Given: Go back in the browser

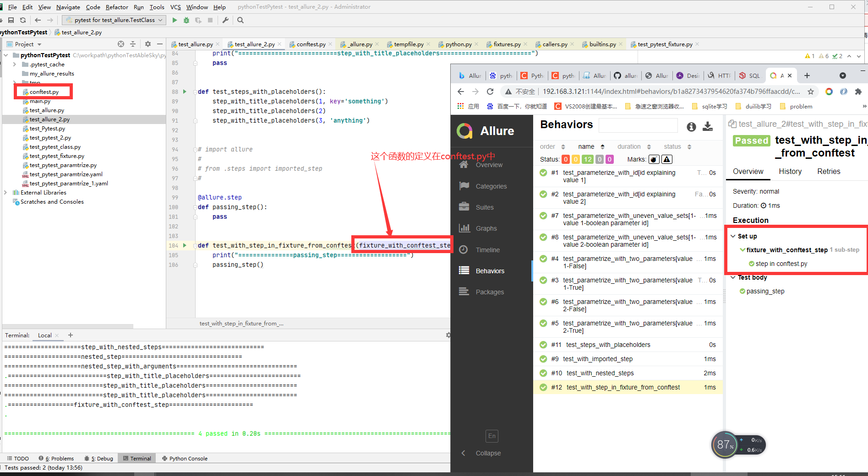Looking at the screenshot, I should tap(461, 92).
